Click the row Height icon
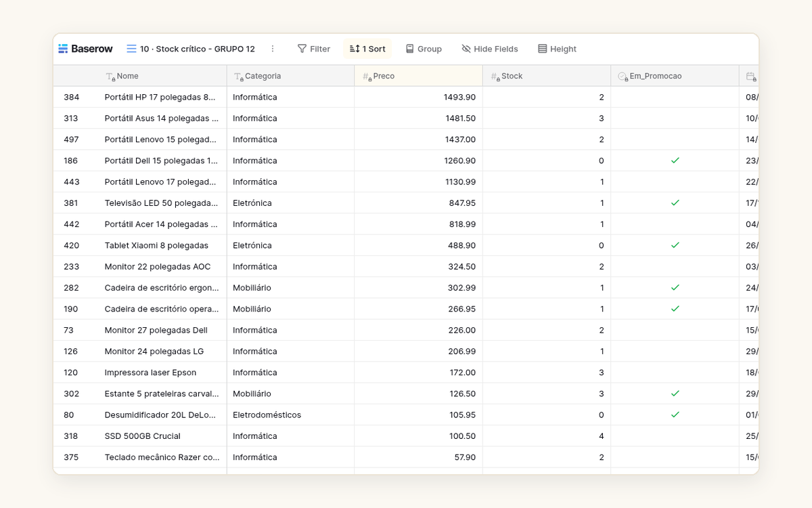 click(x=542, y=49)
